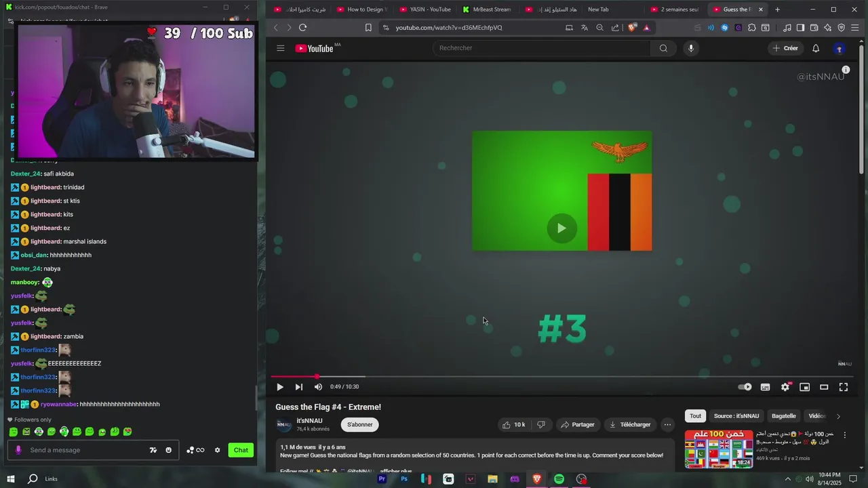This screenshot has height=488, width=868.
Task: Click the Partager share button
Action: 578,425
